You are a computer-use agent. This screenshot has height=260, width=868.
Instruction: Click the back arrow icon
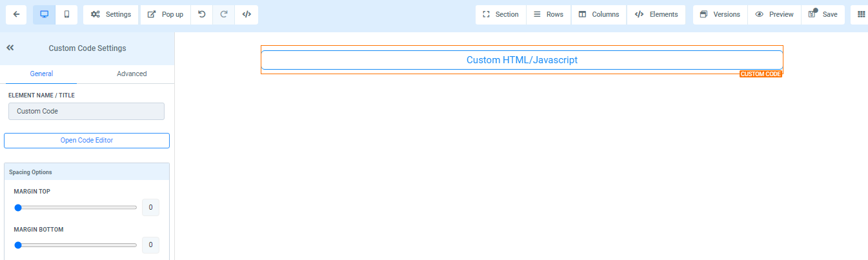tap(16, 14)
